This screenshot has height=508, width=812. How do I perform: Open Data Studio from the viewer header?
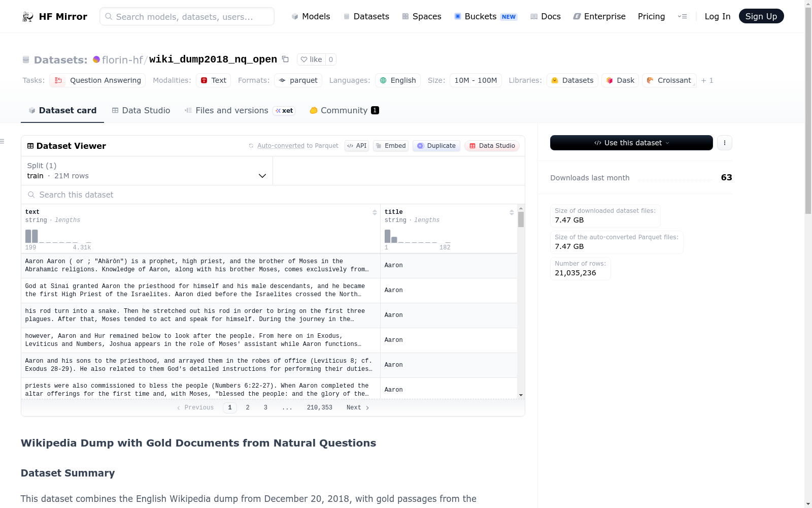(x=491, y=146)
